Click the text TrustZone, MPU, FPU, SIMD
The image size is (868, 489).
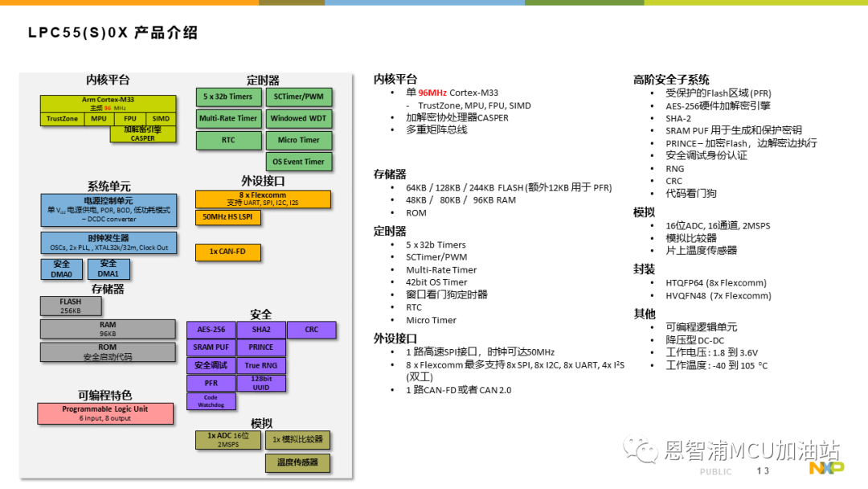[474, 106]
